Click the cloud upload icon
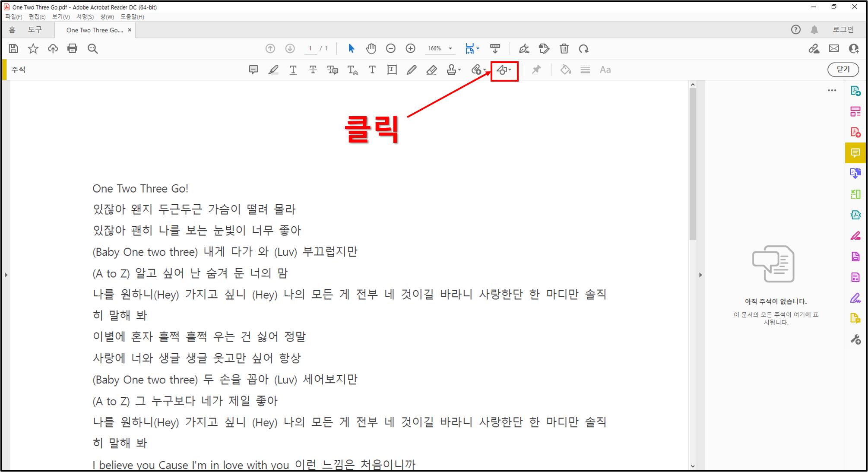868x472 pixels. (53, 49)
